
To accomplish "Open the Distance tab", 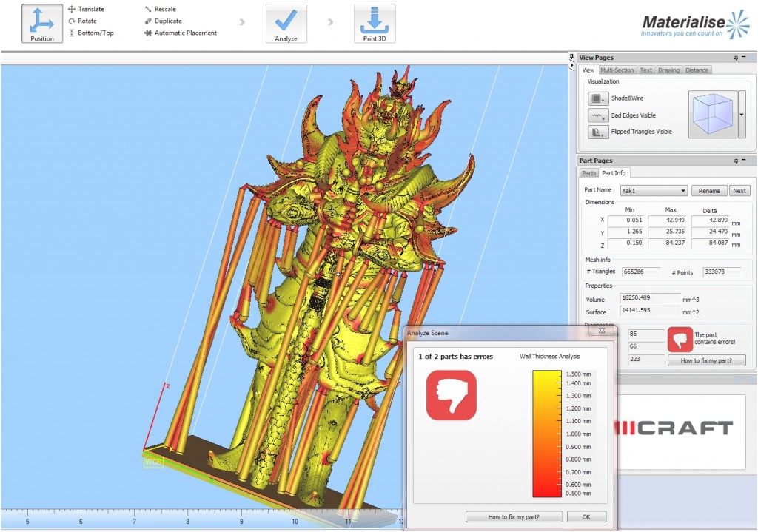I will click(x=697, y=70).
